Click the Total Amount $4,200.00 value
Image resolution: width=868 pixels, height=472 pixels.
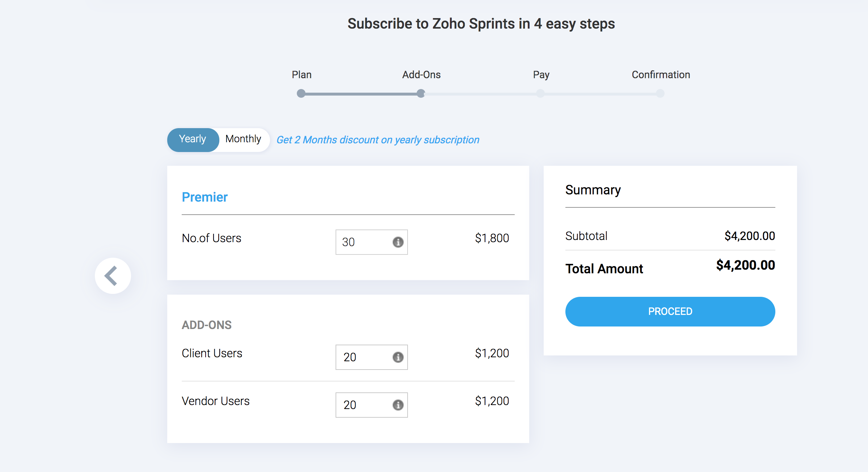745,265
